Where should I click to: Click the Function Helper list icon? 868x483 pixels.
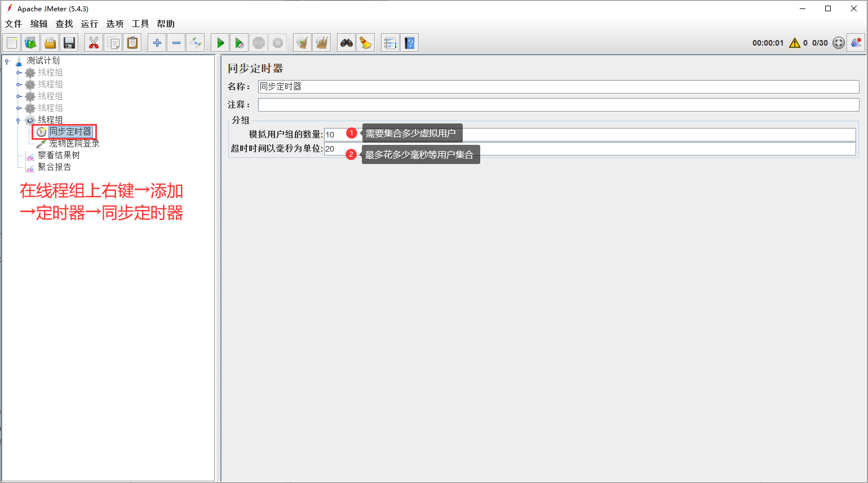pos(390,43)
